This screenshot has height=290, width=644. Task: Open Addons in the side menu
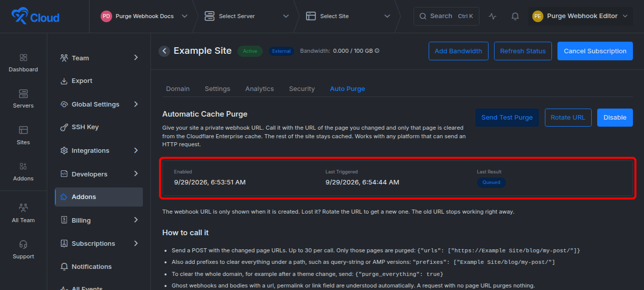[x=99, y=197]
